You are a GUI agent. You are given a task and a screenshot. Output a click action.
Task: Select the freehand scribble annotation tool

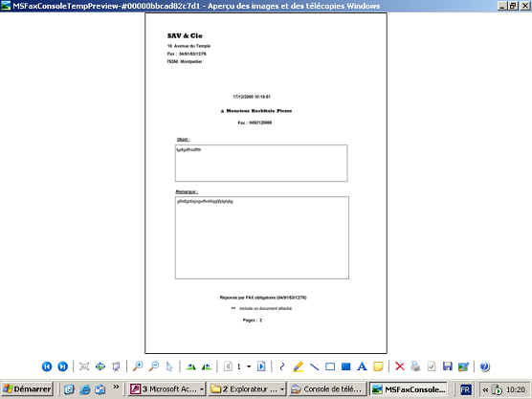281,366
